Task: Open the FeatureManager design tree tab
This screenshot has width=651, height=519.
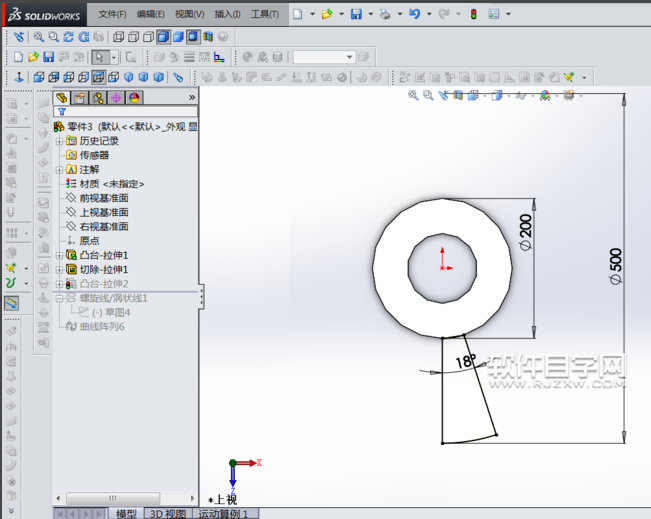Action: coord(62,97)
